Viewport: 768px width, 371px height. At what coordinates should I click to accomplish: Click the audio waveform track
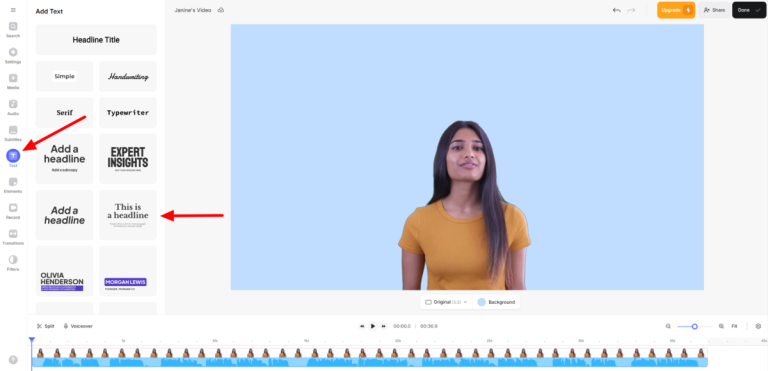370,362
